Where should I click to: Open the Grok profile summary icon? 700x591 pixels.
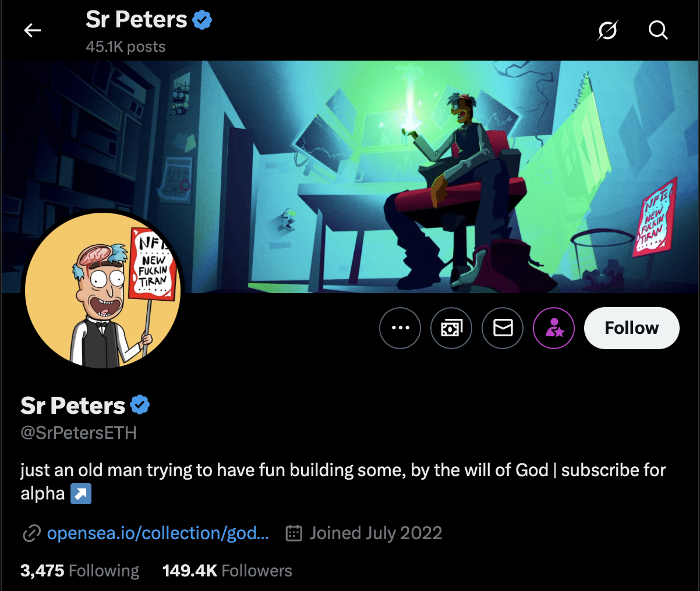pos(607,30)
